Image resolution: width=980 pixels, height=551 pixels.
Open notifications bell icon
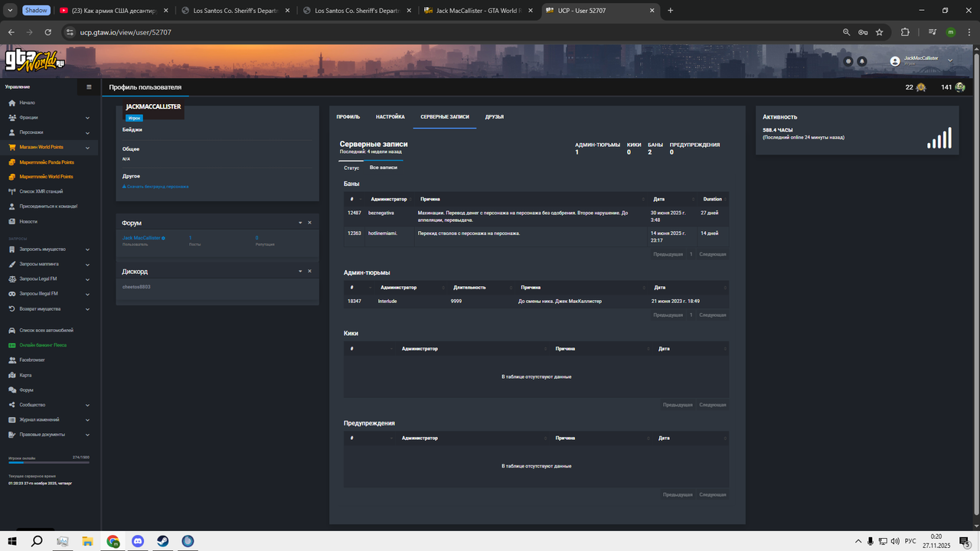862,60
